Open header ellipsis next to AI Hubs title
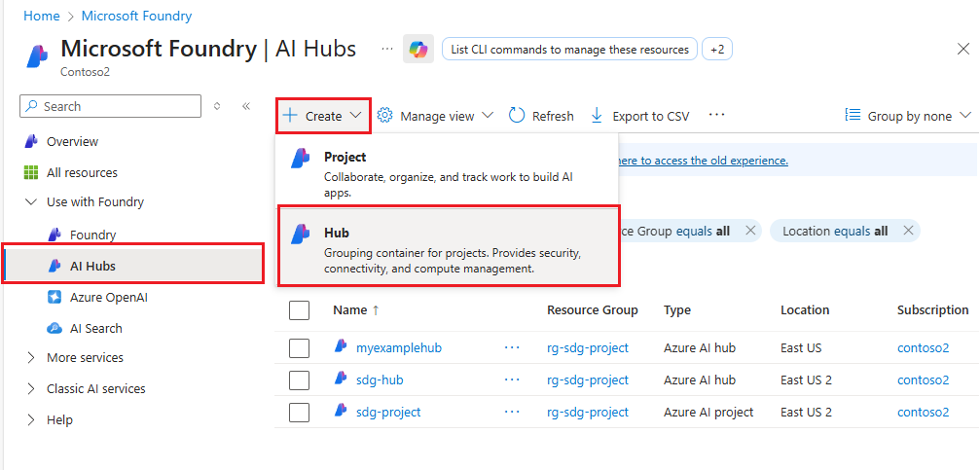This screenshot has width=980, height=470. pyautogui.click(x=387, y=49)
